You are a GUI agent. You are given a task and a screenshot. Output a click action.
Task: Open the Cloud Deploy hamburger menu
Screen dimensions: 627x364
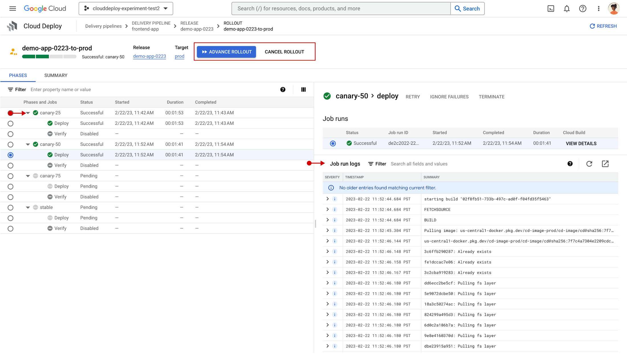pos(12,8)
